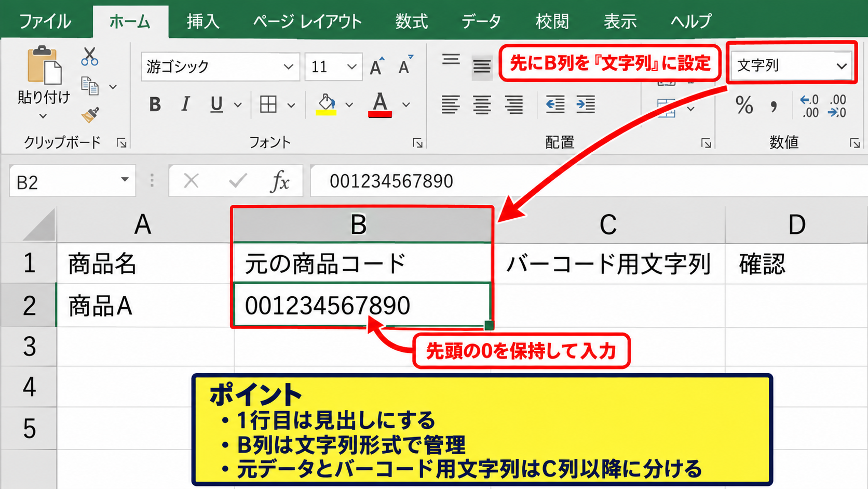Open the ファイル tab
This screenshot has width=868, height=489.
(45, 21)
